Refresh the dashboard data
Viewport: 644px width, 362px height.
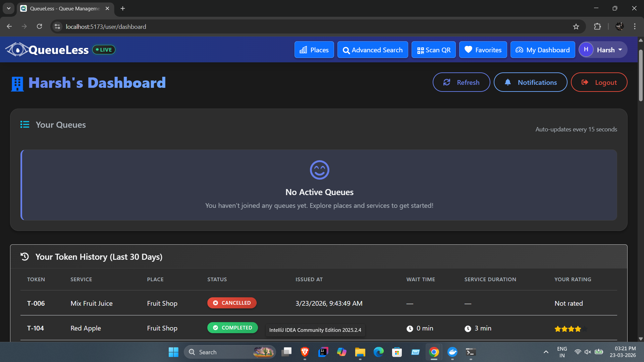coord(461,82)
